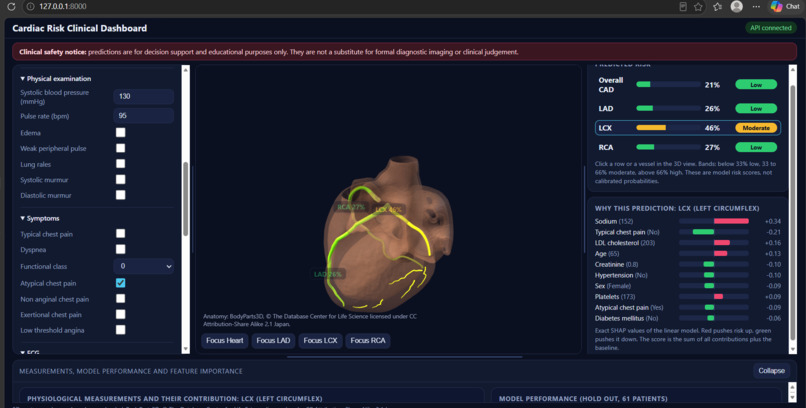Enable Exertional chest pain checkbox
The image size is (806, 408).
120,314
